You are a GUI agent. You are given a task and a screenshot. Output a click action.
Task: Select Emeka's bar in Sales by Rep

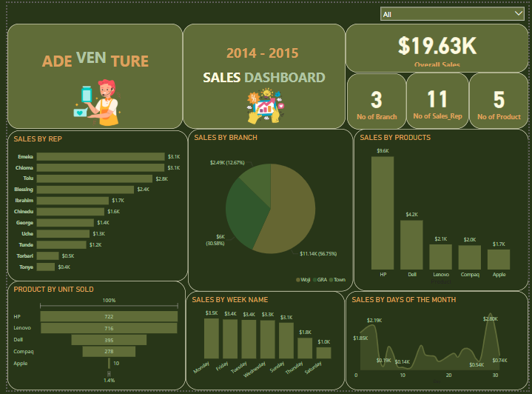coord(100,157)
